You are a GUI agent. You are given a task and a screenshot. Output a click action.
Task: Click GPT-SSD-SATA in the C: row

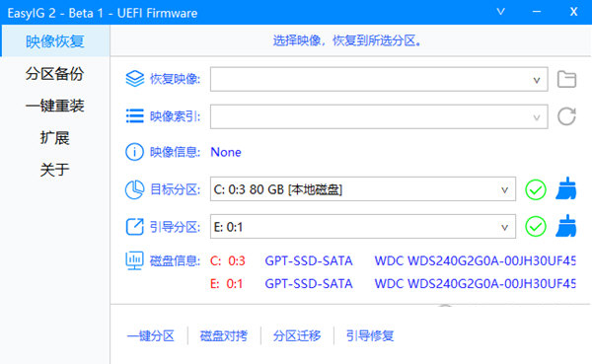309,261
